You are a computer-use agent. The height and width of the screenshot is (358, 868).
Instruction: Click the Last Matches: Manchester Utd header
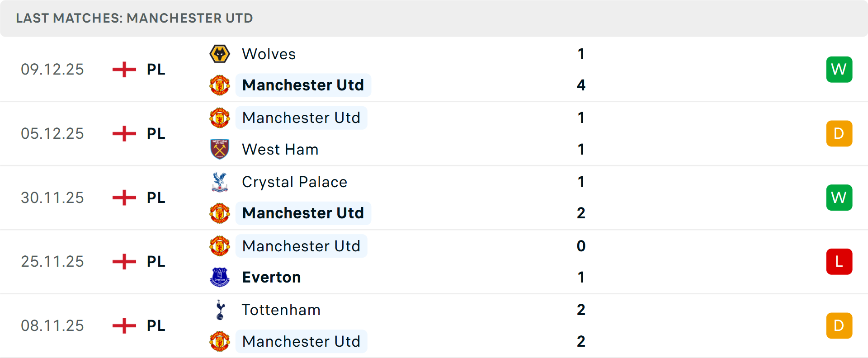134,18
